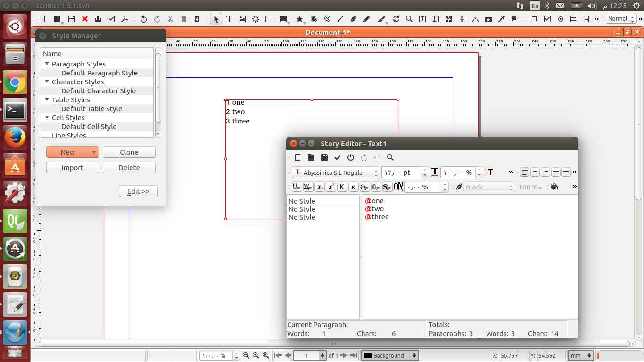Collapse the Paragraph Styles tree group
644x362 pixels.
(x=47, y=64)
